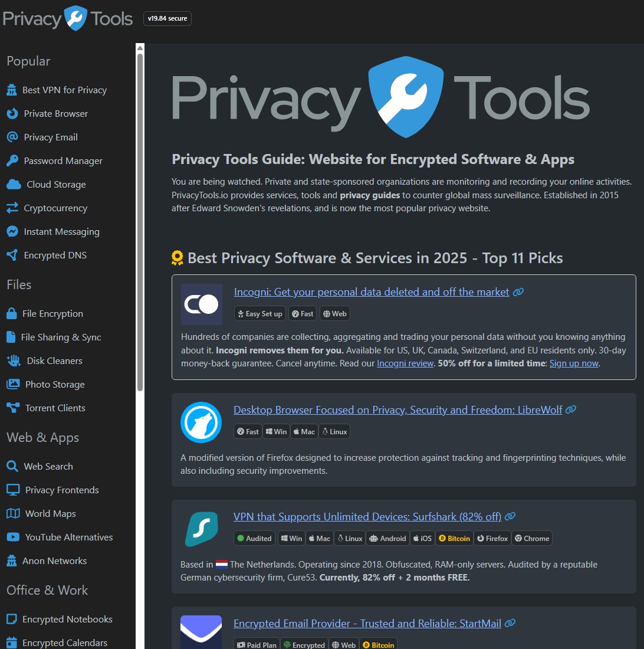Click the Mac tag on LibreWolf card
The height and width of the screenshot is (649, 644).
pyautogui.click(x=304, y=432)
